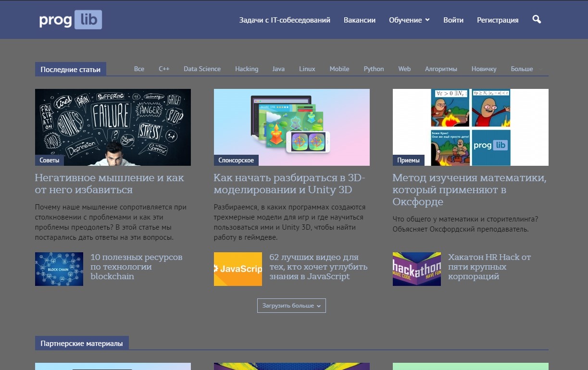Click the Регистрация link
Screen dimensions: 588x370
pyautogui.click(x=498, y=20)
